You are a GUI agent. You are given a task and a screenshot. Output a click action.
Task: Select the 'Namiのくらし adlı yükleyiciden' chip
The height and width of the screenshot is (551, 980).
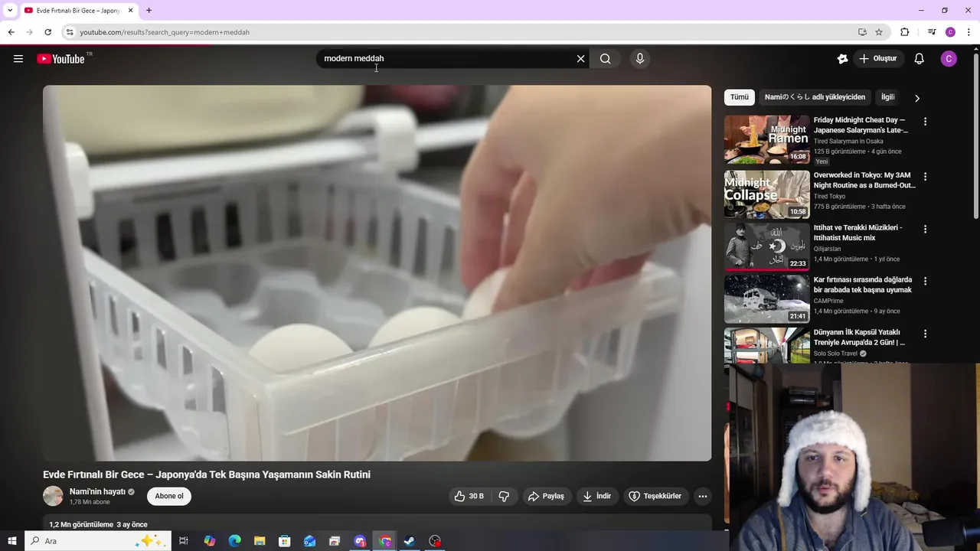(x=815, y=97)
